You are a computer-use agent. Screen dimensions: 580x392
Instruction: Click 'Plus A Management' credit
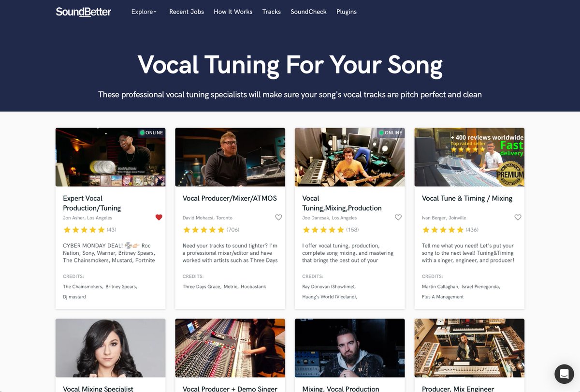point(443,297)
